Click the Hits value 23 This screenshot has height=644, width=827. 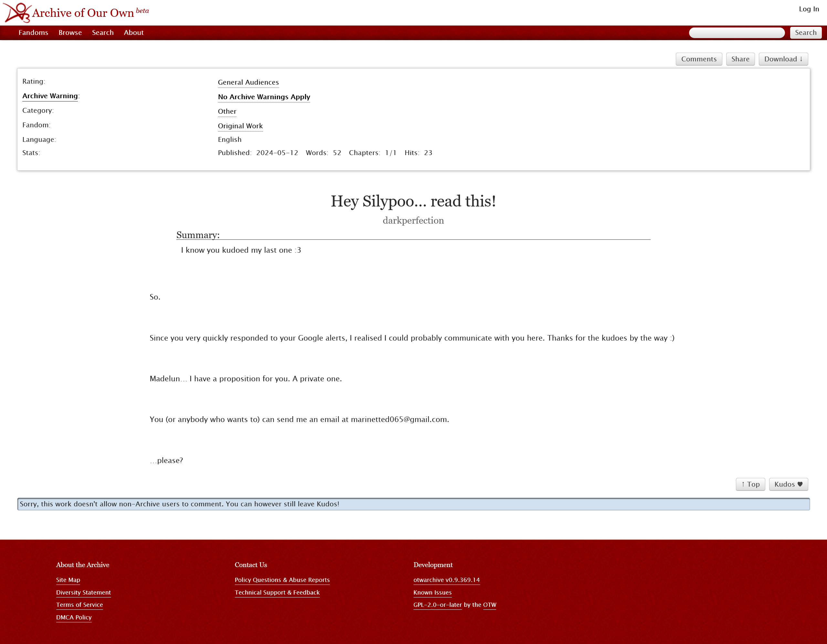(x=428, y=153)
